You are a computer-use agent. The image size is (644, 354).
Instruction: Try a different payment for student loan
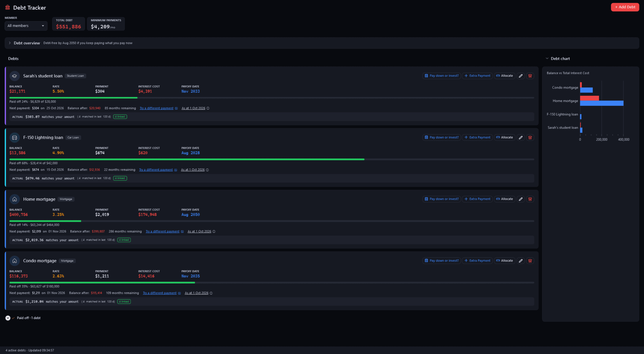(x=156, y=108)
